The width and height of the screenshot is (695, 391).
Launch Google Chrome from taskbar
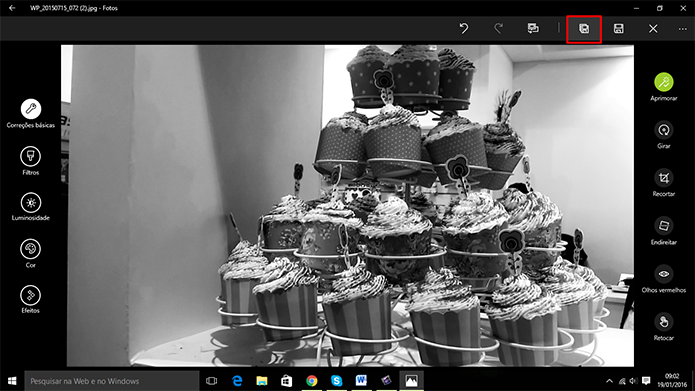tap(312, 381)
